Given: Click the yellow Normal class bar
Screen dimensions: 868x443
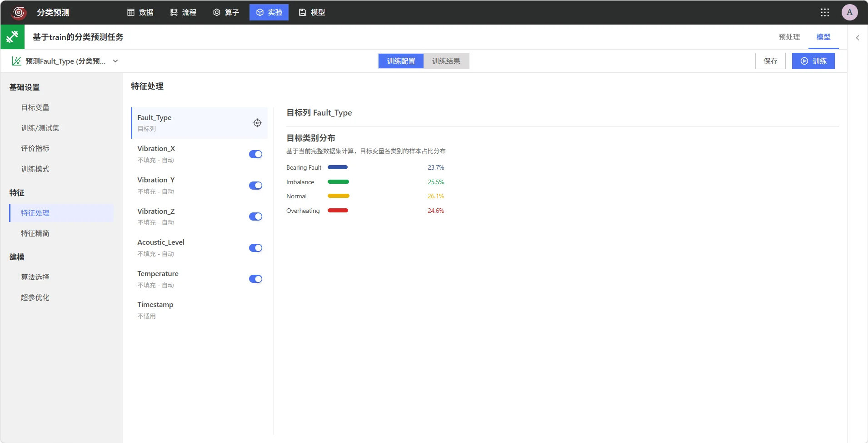Looking at the screenshot, I should point(339,196).
